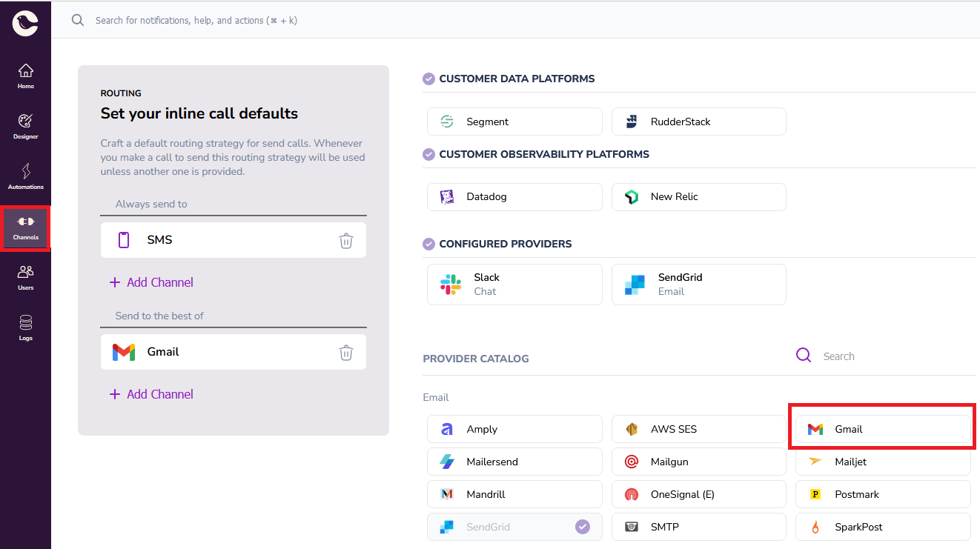Add a channel under Always send to
This screenshot has width=980, height=549.
pos(151,282)
